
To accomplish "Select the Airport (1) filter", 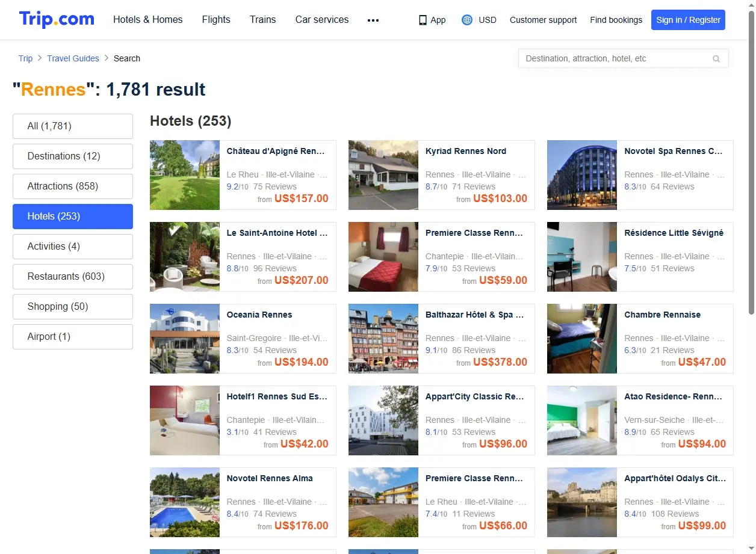I will click(x=73, y=337).
